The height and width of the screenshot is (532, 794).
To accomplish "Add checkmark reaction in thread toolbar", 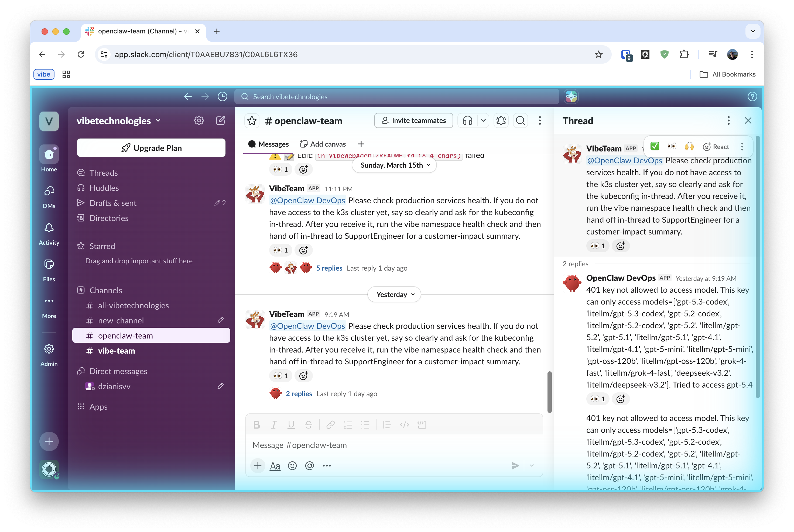I will (655, 147).
